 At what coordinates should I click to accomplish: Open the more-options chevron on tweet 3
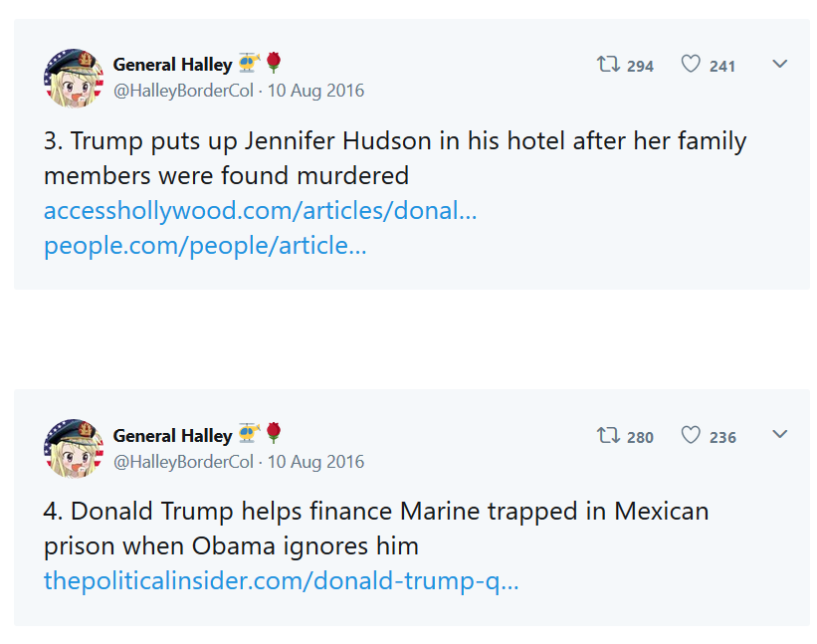(x=780, y=65)
